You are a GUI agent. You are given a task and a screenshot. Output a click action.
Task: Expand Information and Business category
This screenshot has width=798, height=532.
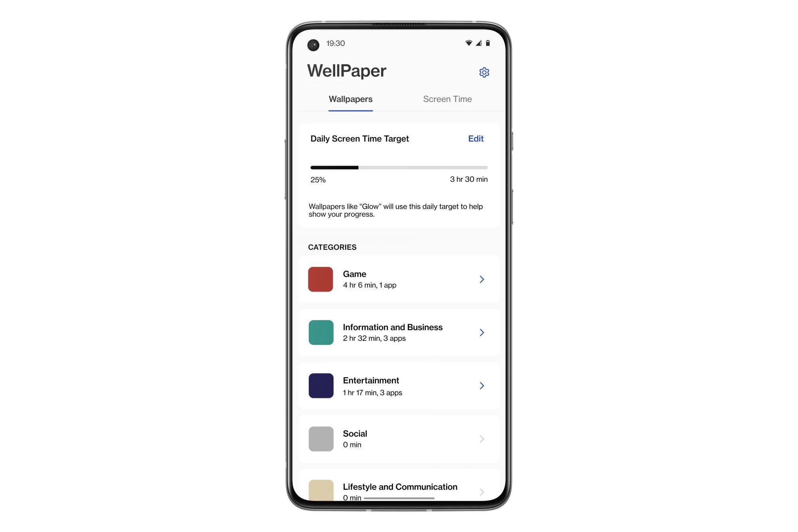pyautogui.click(x=482, y=332)
